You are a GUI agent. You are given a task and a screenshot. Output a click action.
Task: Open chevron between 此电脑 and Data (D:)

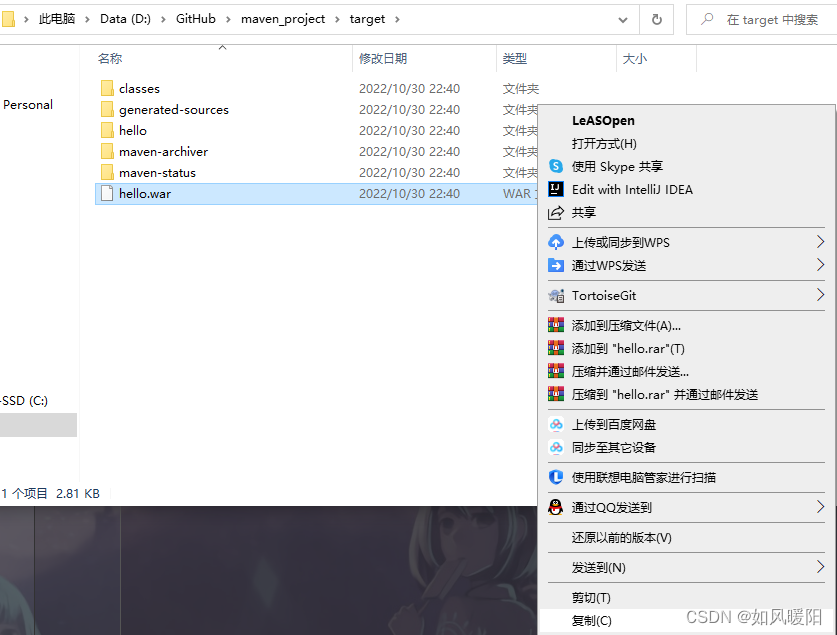click(88, 20)
